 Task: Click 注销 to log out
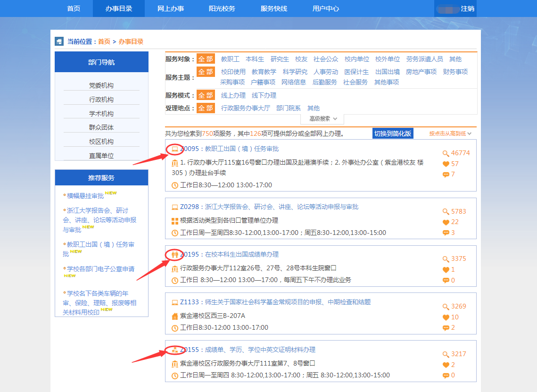coord(467,8)
